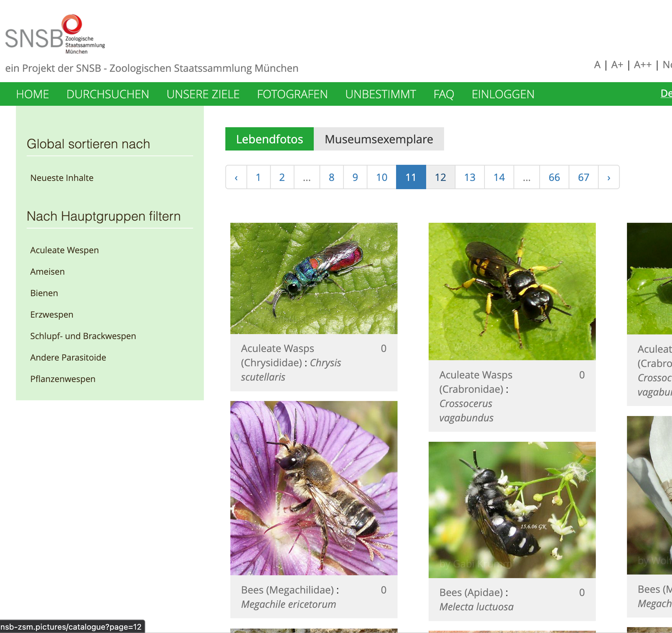Open the FOTOGRAFEN menu item
672x633 pixels.
(x=292, y=94)
